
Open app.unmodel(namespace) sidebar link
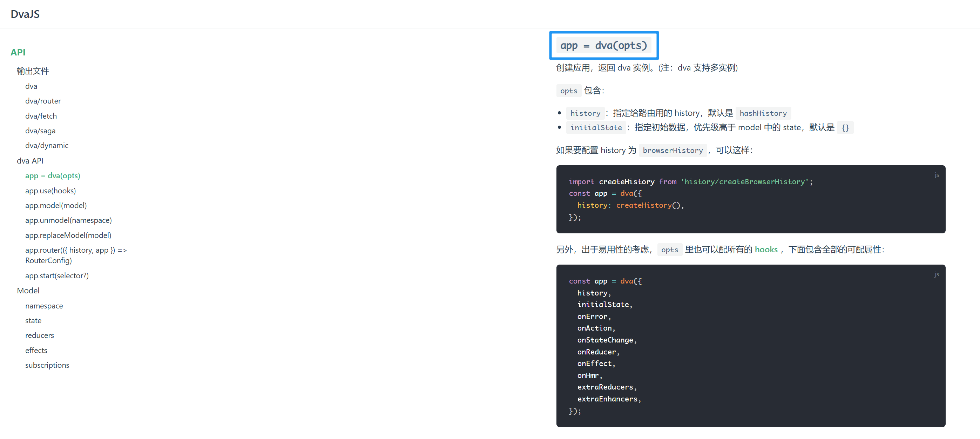[x=68, y=220]
